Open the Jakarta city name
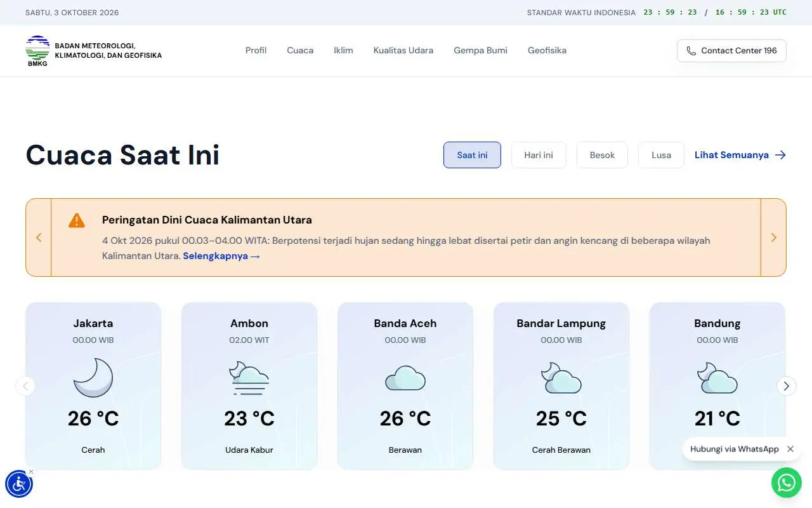The image size is (812, 508). [93, 323]
